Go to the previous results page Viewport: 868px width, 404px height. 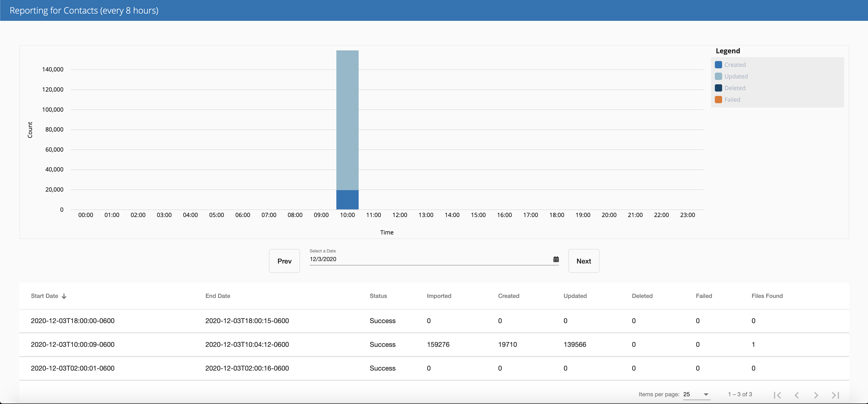(797, 395)
